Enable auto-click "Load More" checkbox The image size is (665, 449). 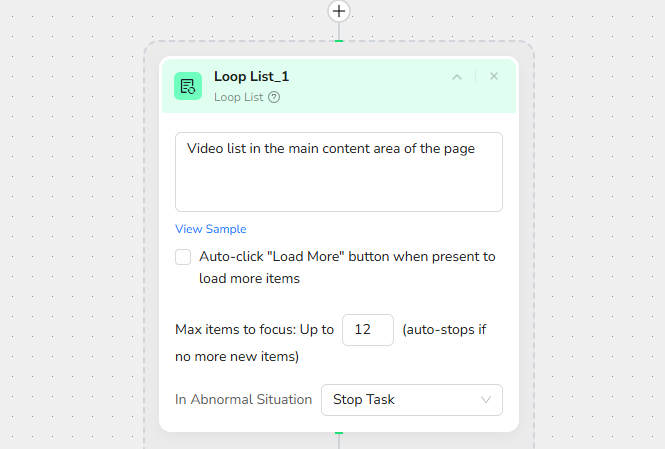(x=183, y=257)
